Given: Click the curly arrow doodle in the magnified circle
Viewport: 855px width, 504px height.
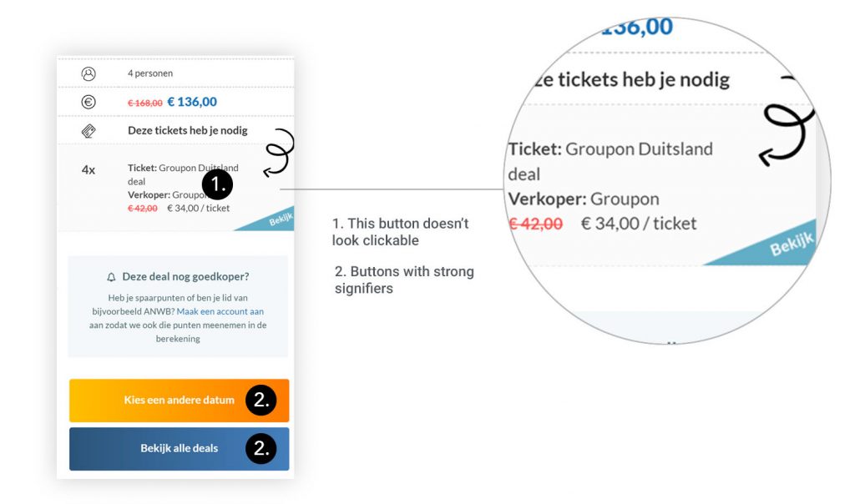Looking at the screenshot, I should (785, 132).
